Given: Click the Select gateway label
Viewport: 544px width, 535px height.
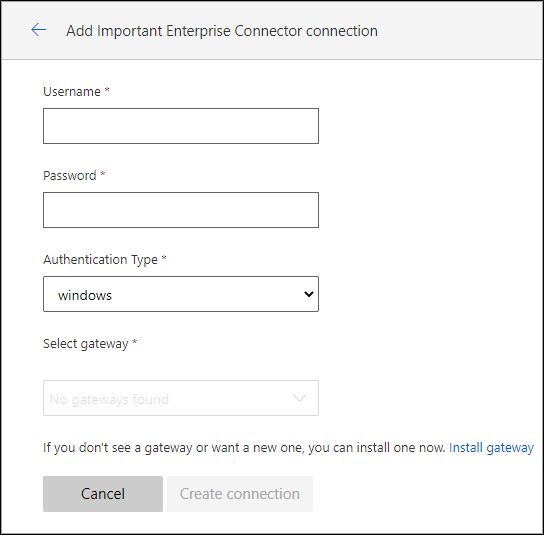Looking at the screenshot, I should 86,344.
